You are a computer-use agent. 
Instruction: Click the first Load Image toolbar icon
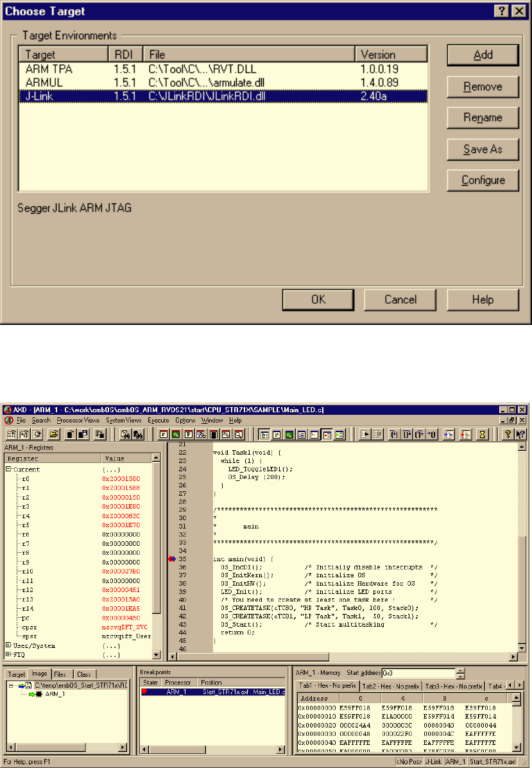point(11,434)
